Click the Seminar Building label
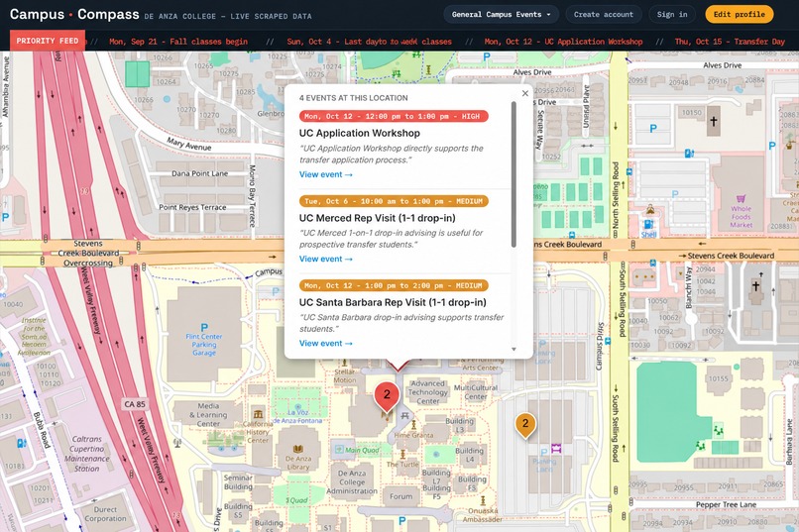Viewport: 799px width, 532px height. [238, 482]
